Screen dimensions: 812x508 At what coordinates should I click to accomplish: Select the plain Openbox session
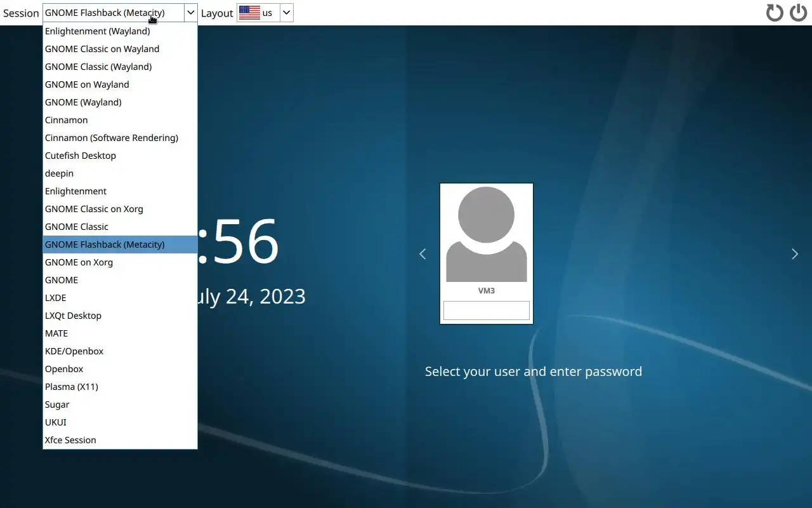(120, 369)
